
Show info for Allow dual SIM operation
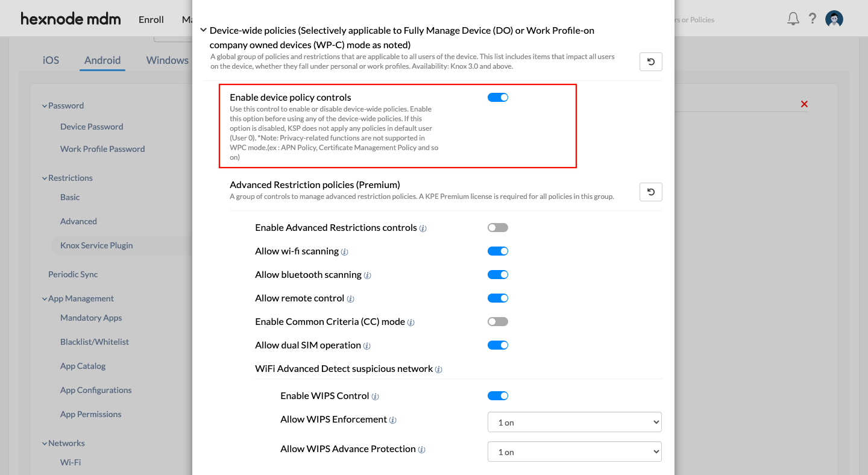coord(367,346)
